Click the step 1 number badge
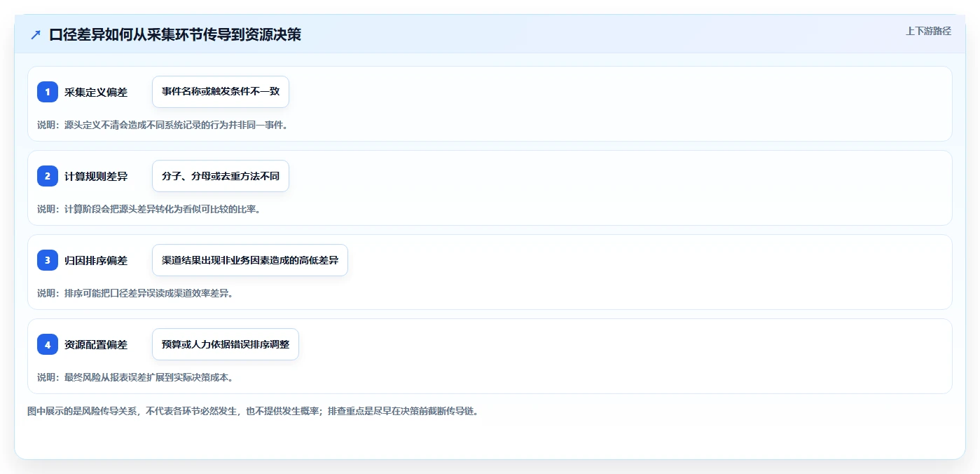Viewport: 980px width, 474px height. [48, 92]
